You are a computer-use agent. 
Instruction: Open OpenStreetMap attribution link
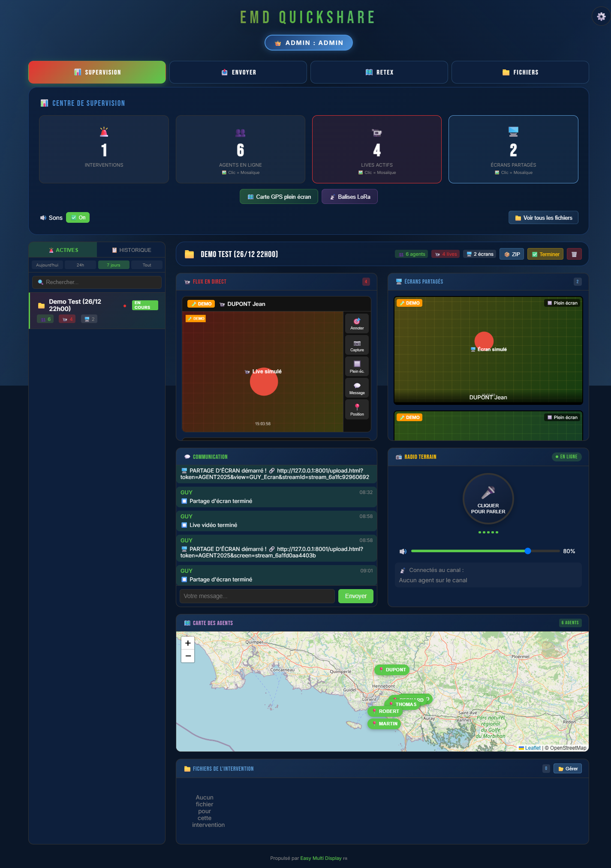(568, 748)
